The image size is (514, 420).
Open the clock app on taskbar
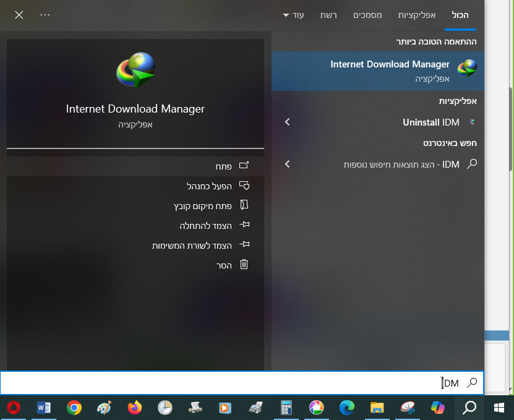(x=165, y=408)
